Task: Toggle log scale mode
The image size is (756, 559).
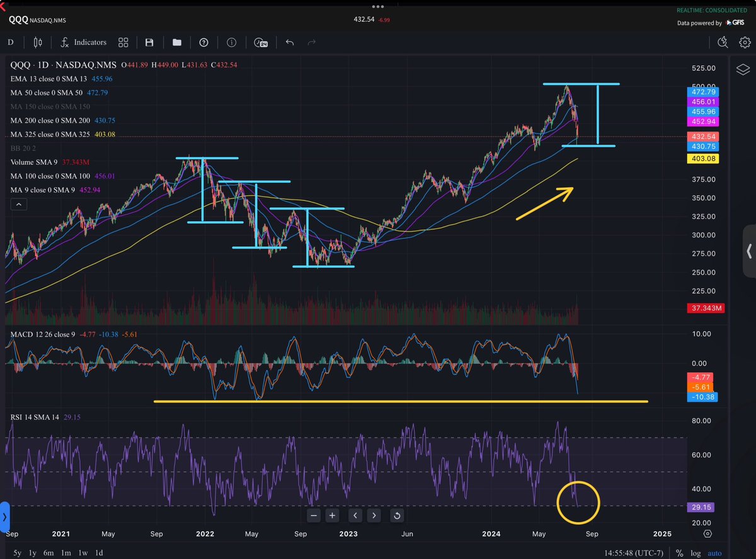Action: (696, 553)
